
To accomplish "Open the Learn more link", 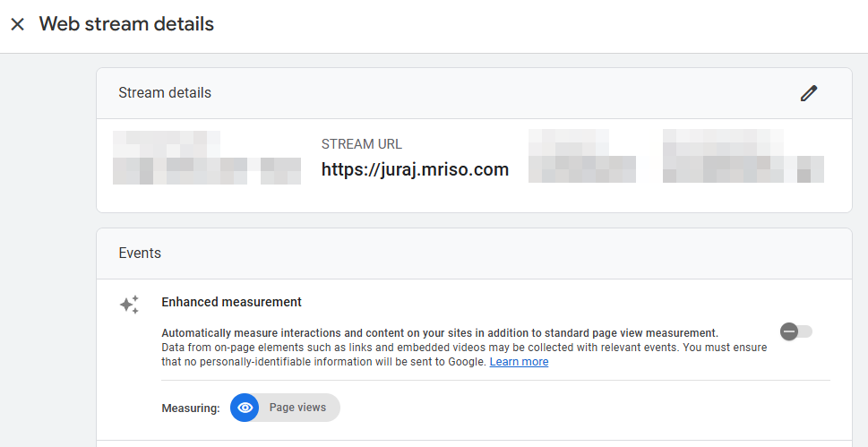I will click(519, 362).
